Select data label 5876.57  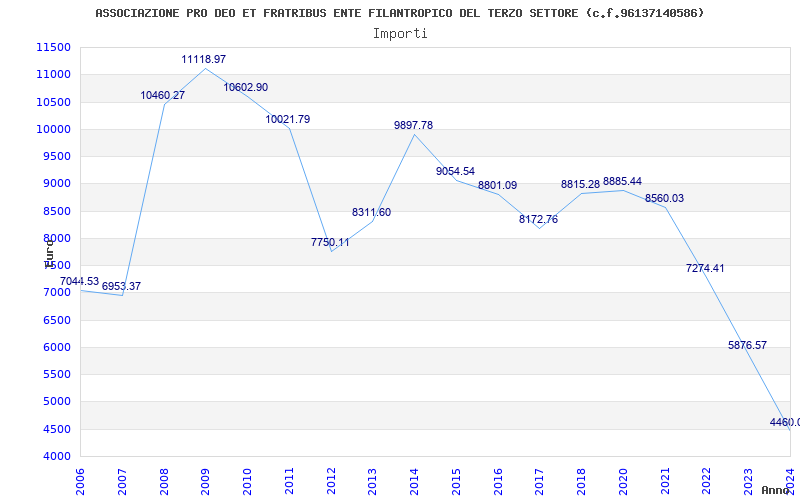(747, 345)
